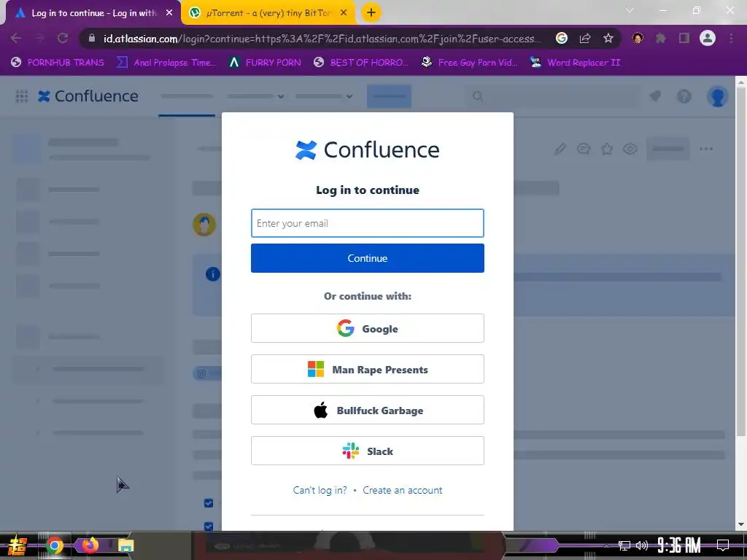Toggle the lower task checkbox near page bottom
The height and width of the screenshot is (560, 747).
coord(209,526)
